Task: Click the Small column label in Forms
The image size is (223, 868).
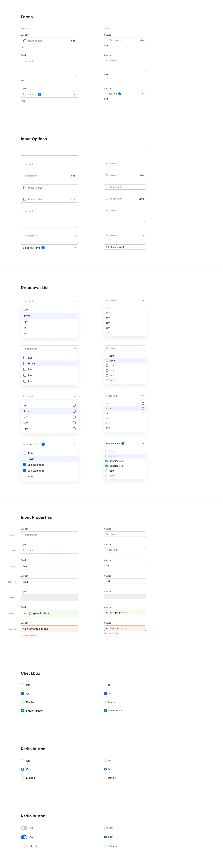Action: (106, 28)
